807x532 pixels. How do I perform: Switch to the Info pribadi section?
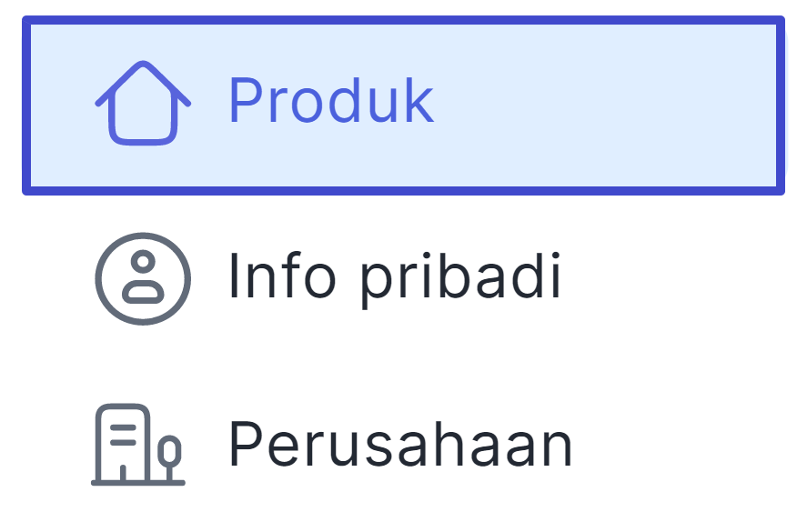point(404,279)
